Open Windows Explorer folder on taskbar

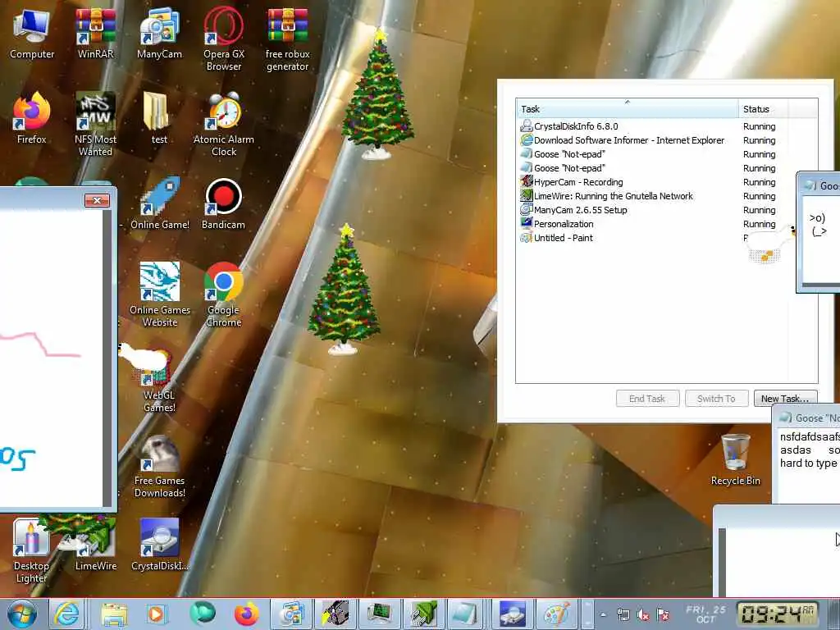click(114, 614)
